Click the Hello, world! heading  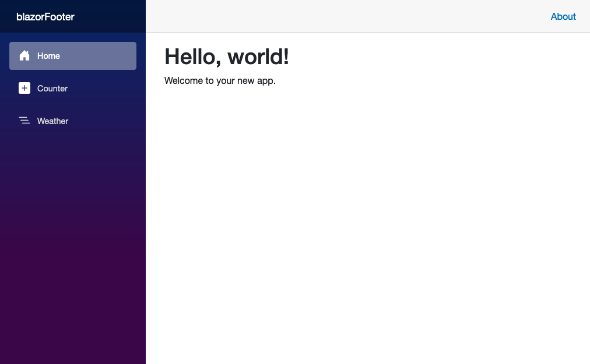coord(226,56)
